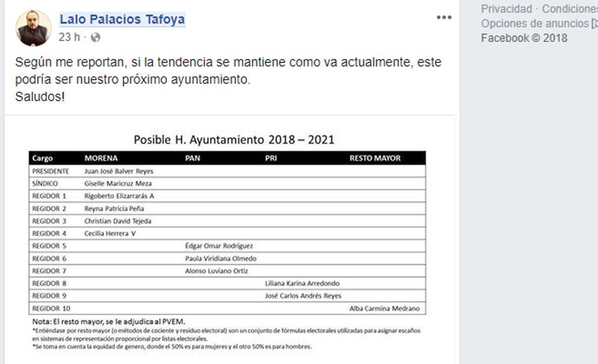Click the name Liliana Karina Arredondo

click(x=302, y=283)
